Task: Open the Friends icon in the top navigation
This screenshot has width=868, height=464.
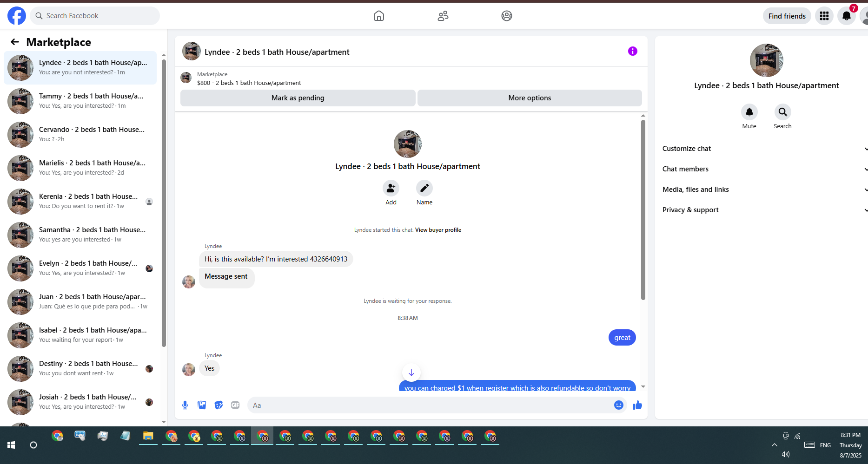Action: coord(443,16)
